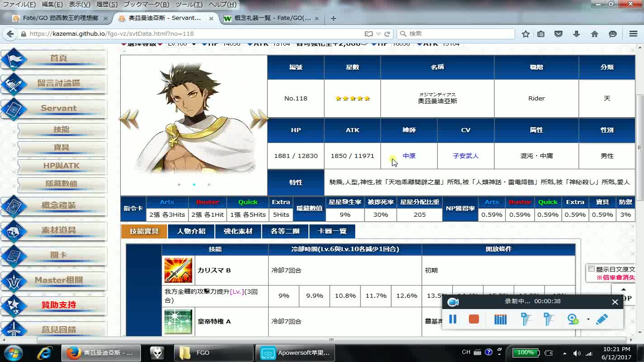
Task: Open the 履歴(S) history menu
Action: point(107,5)
